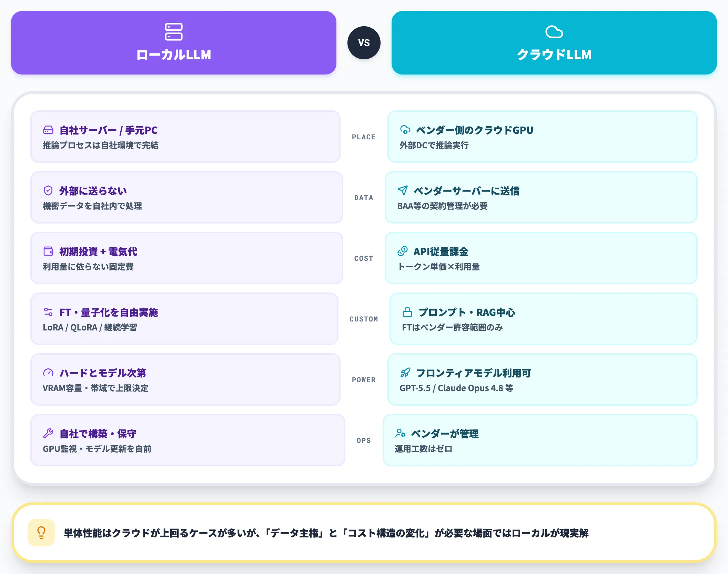728x574 pixels.
Task: Click the text LoRA / QLoRA / 継続学習
Action: coord(90,328)
